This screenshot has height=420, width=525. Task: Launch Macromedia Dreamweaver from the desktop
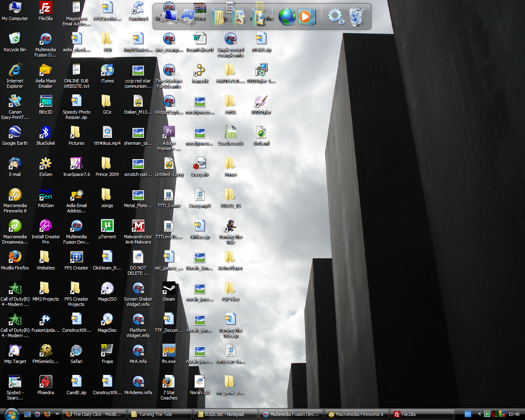(15, 232)
